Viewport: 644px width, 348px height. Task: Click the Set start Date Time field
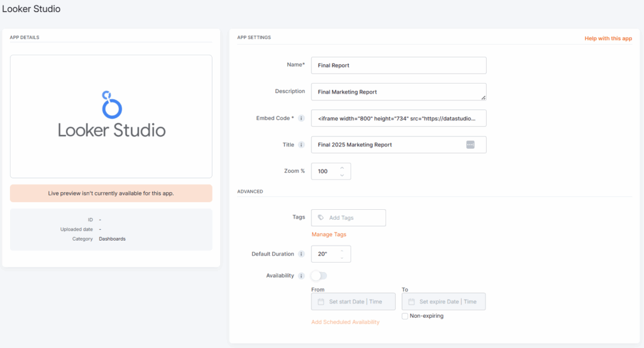[x=353, y=302]
